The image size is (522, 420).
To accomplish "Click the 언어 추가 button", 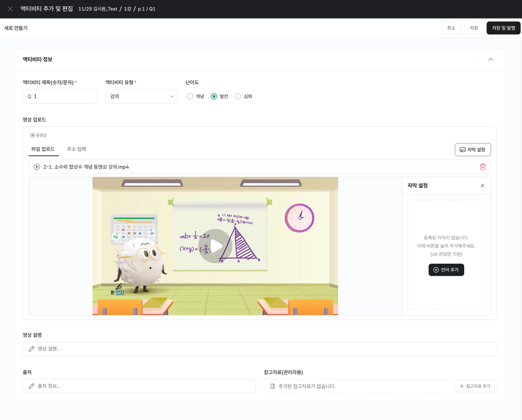I will point(446,270).
